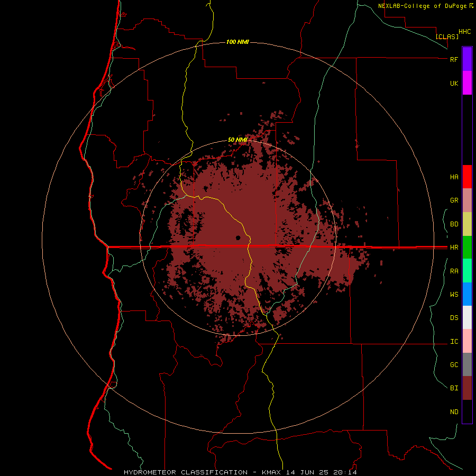Click the BI dark red legend swatch
Screen dimensions: 476x476
coord(467,388)
